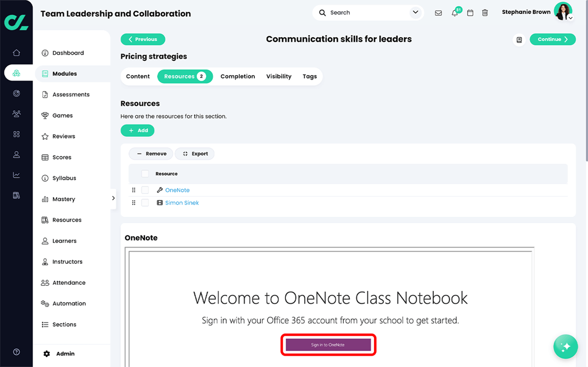Viewport: 588px width, 367px height.
Task: Open the trash bin icon in header
Action: coord(485,13)
